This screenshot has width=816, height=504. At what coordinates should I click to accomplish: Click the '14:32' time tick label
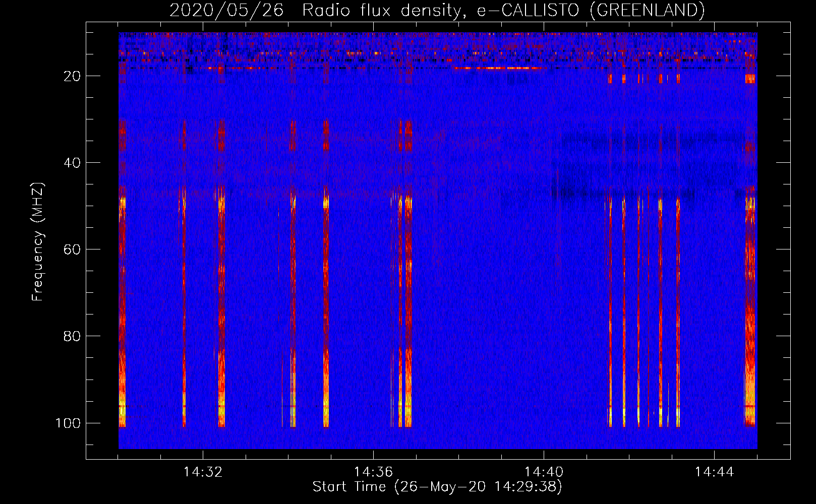203,472
